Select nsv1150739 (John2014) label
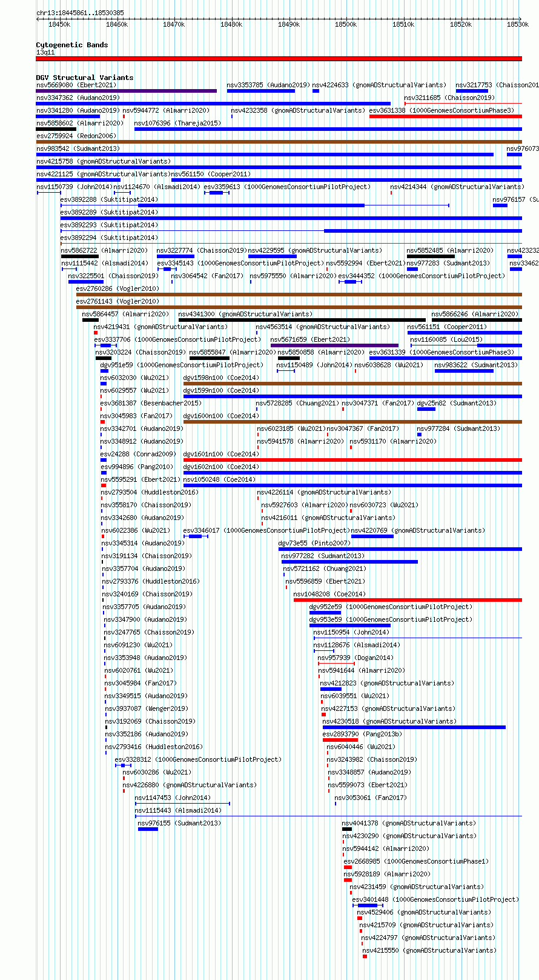This screenshot has width=539, height=980. click(74, 187)
